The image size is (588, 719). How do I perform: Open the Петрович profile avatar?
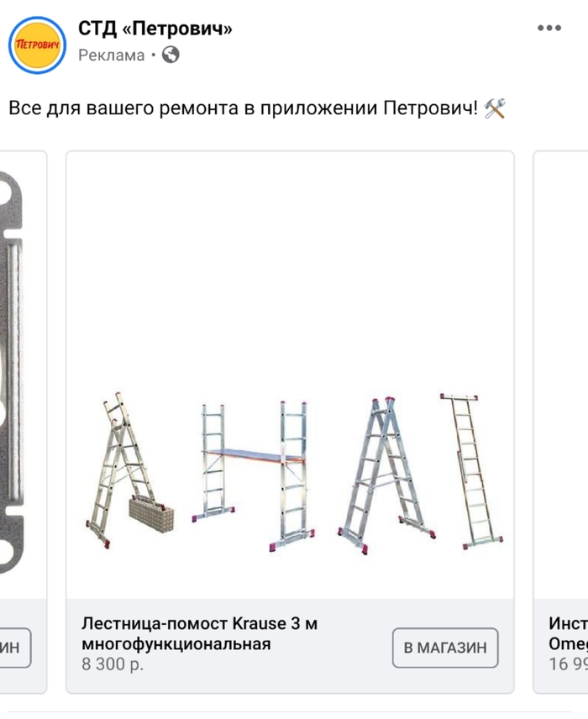point(37,45)
